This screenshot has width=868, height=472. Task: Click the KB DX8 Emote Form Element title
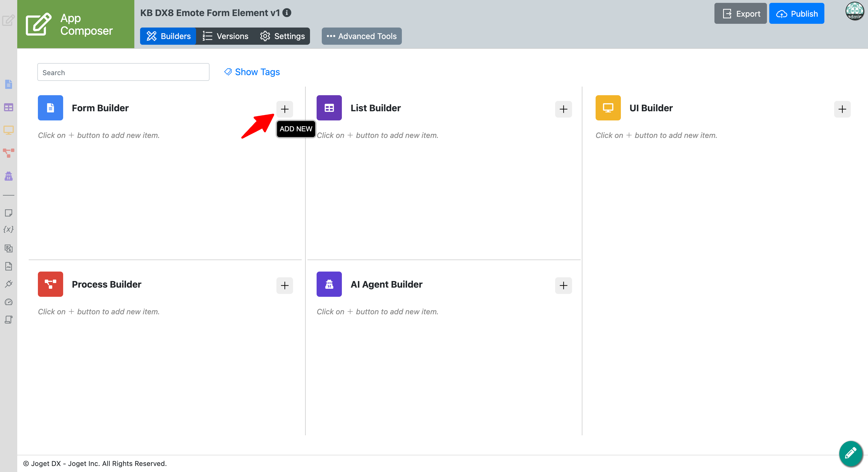click(x=210, y=13)
